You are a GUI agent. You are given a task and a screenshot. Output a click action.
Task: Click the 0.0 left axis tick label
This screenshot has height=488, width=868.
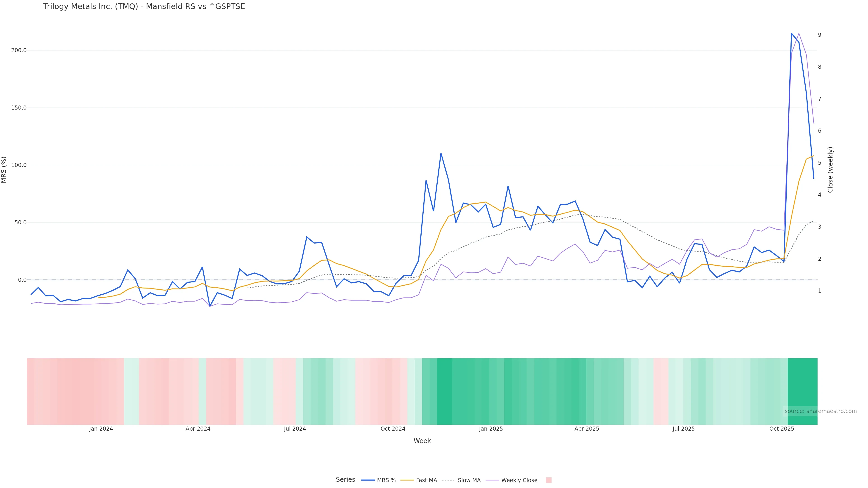coord(22,280)
